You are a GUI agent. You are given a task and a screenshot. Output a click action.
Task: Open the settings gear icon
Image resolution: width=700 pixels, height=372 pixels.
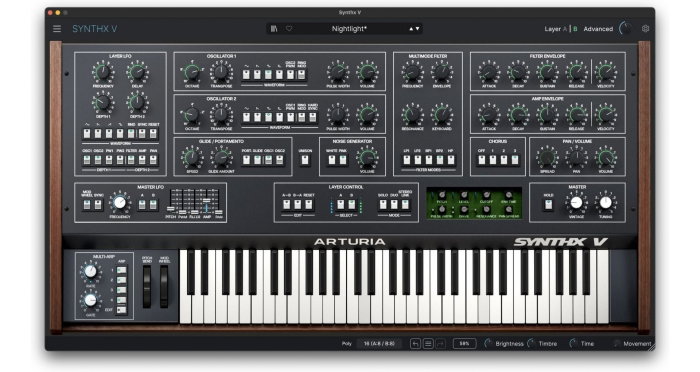click(x=645, y=29)
